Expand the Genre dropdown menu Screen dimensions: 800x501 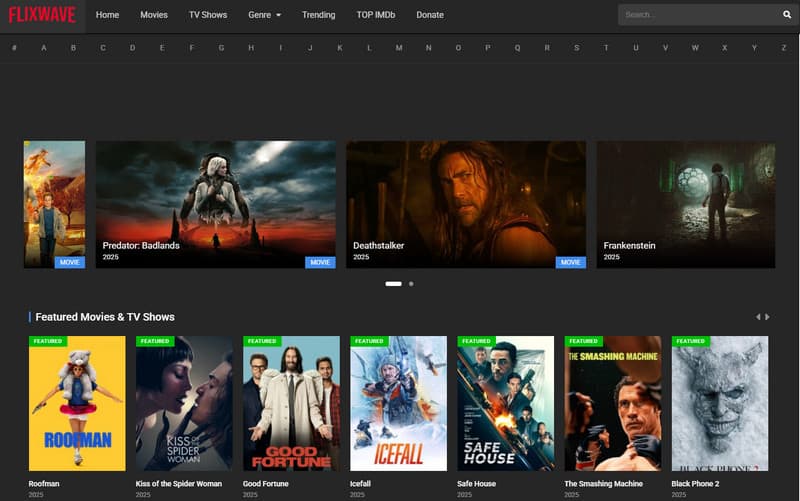tap(264, 15)
